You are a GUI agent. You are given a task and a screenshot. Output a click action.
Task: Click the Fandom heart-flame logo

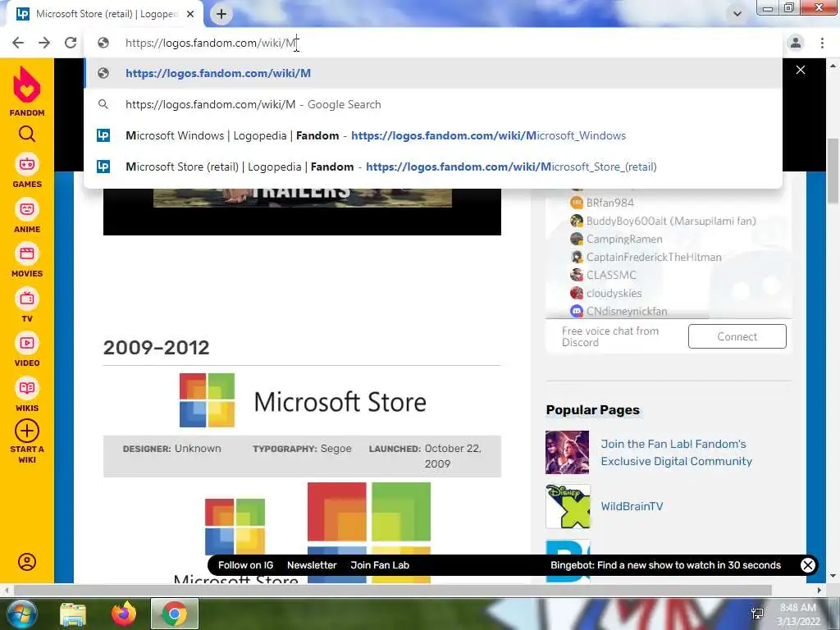(27, 84)
